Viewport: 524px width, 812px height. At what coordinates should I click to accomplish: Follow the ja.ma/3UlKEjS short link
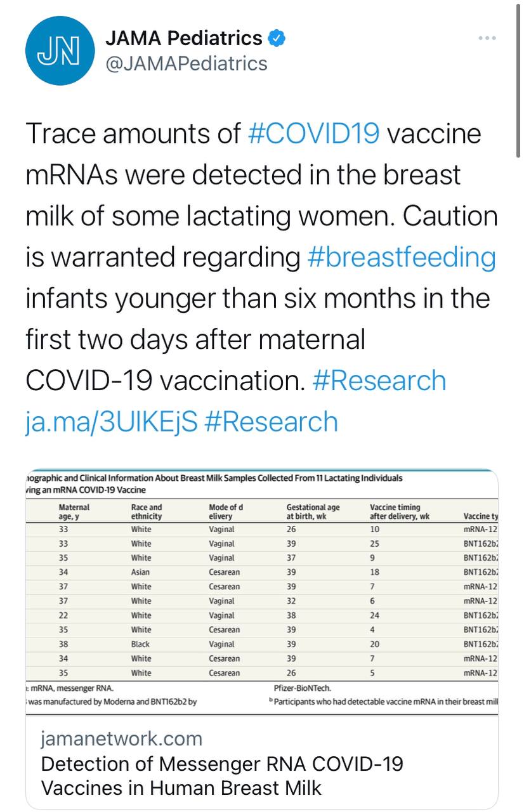(x=111, y=421)
